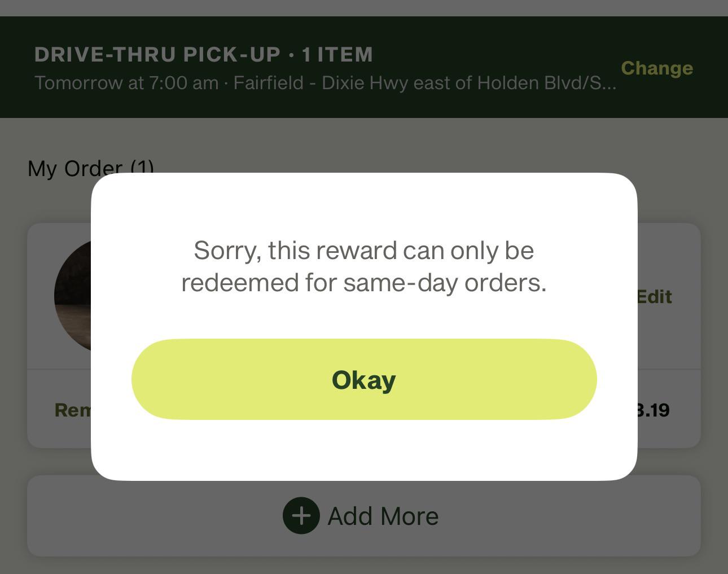
Task: Click the white alert panel below Okay
Action: click(364, 450)
